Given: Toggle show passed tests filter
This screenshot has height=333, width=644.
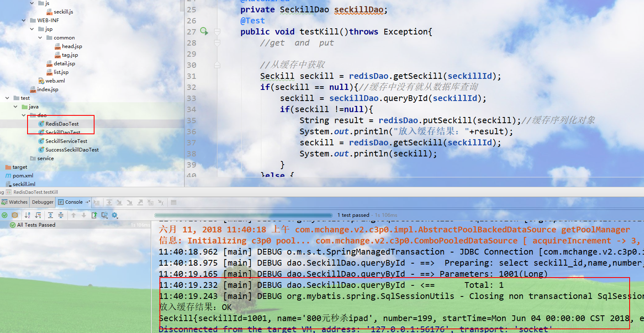Looking at the screenshot, I should point(5,215).
